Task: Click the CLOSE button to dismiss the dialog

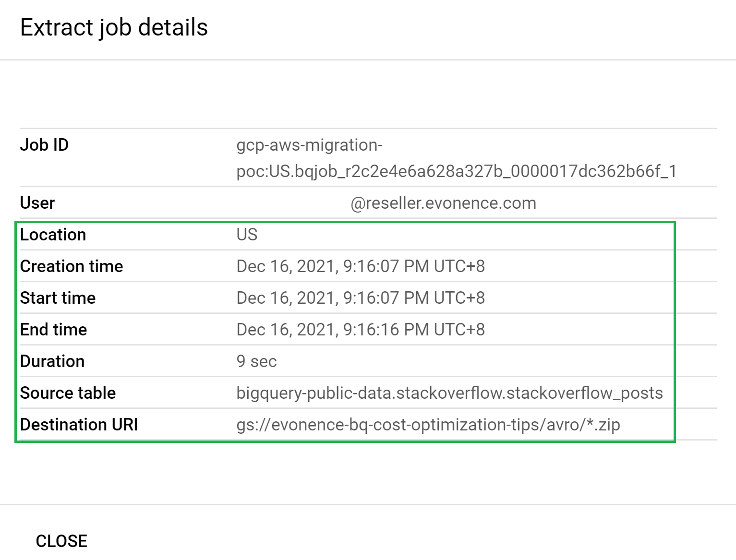Action: (x=61, y=541)
